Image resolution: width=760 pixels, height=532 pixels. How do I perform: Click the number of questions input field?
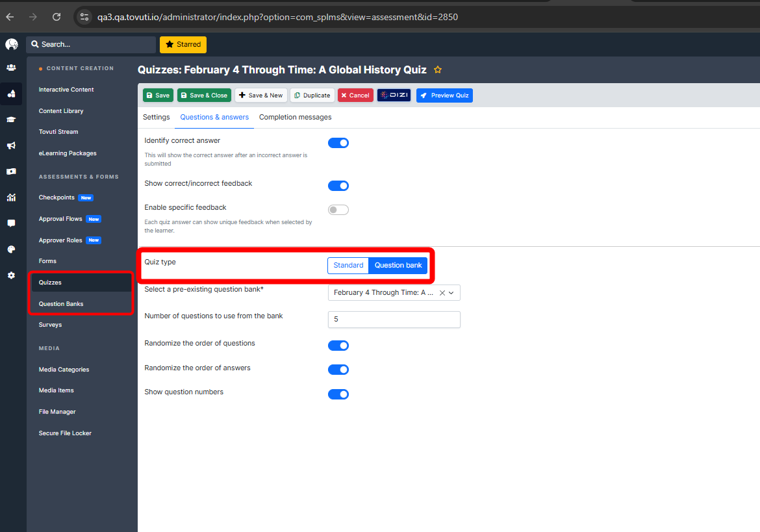tap(394, 320)
